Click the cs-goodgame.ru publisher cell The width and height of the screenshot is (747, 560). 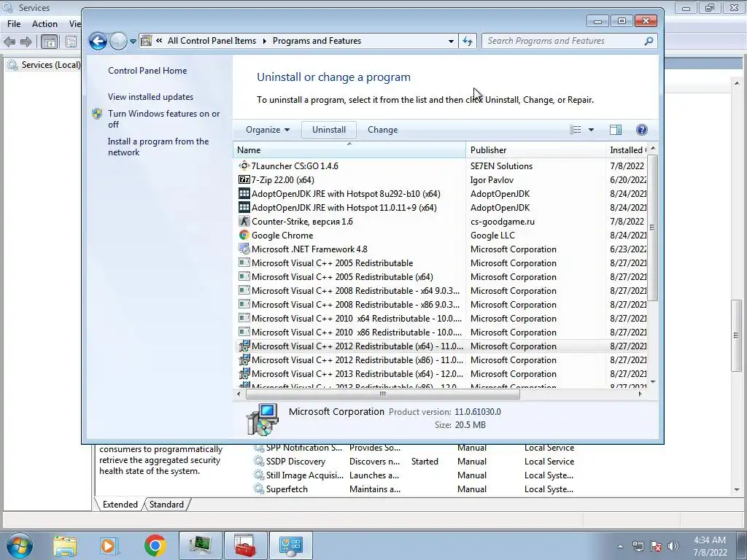click(x=502, y=221)
